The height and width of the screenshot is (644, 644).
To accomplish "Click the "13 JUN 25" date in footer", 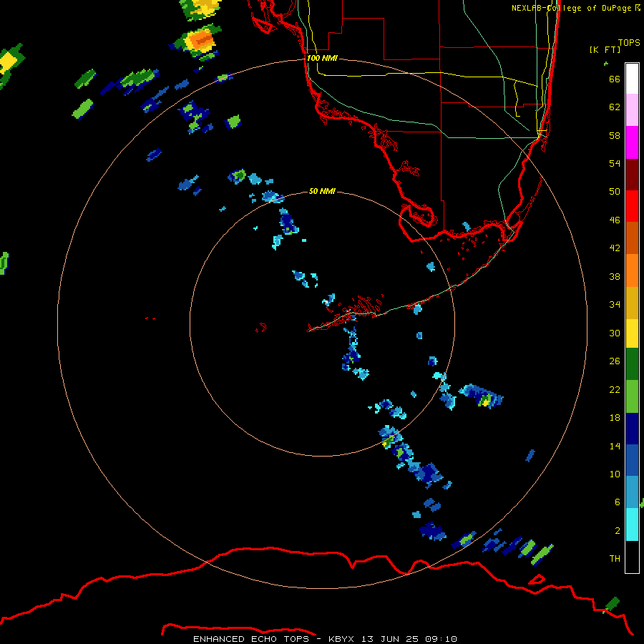I will [x=390, y=639].
